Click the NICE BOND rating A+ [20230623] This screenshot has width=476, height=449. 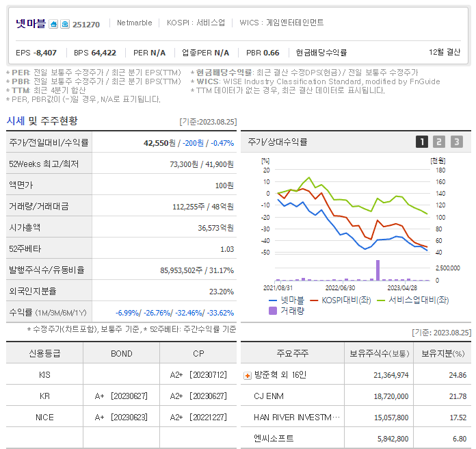point(121,418)
